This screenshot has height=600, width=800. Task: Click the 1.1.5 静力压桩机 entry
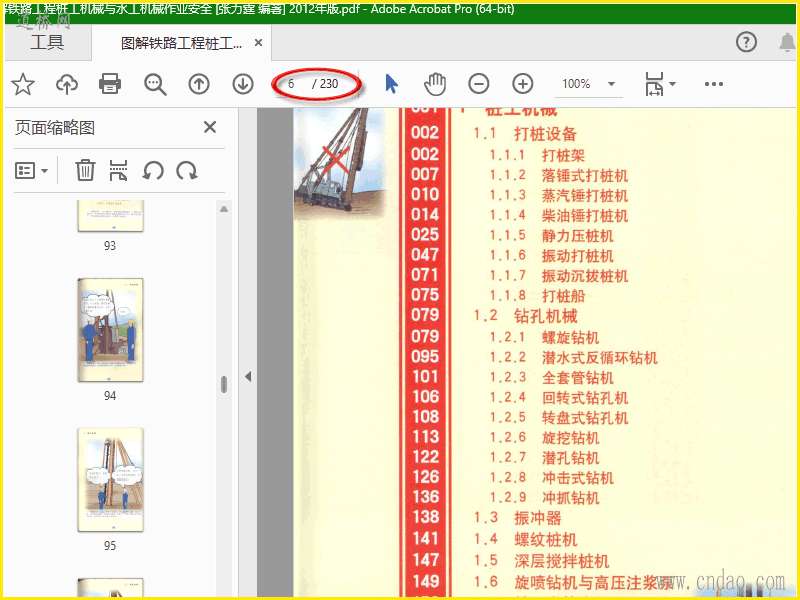(x=551, y=236)
